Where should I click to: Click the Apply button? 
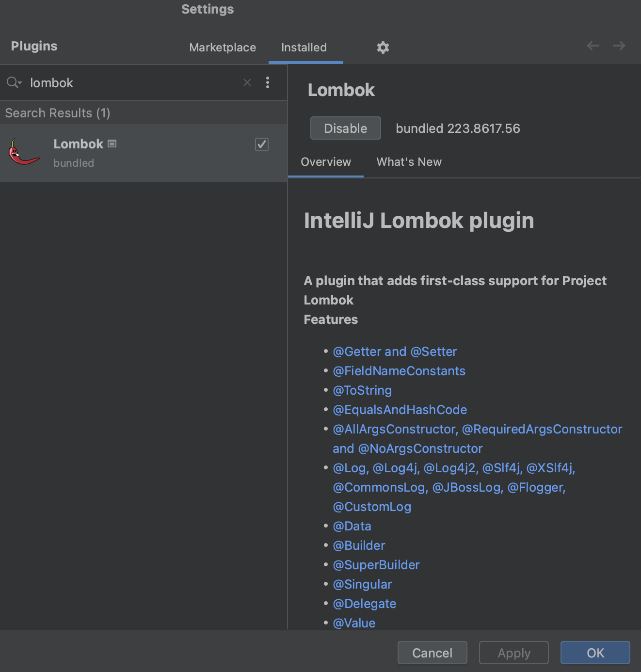514,653
